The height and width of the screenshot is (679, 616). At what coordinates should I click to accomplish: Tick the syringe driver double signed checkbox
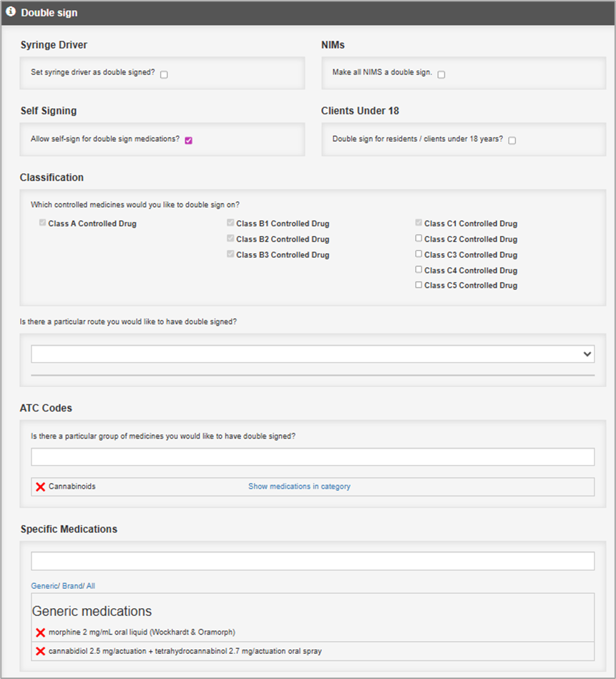165,74
